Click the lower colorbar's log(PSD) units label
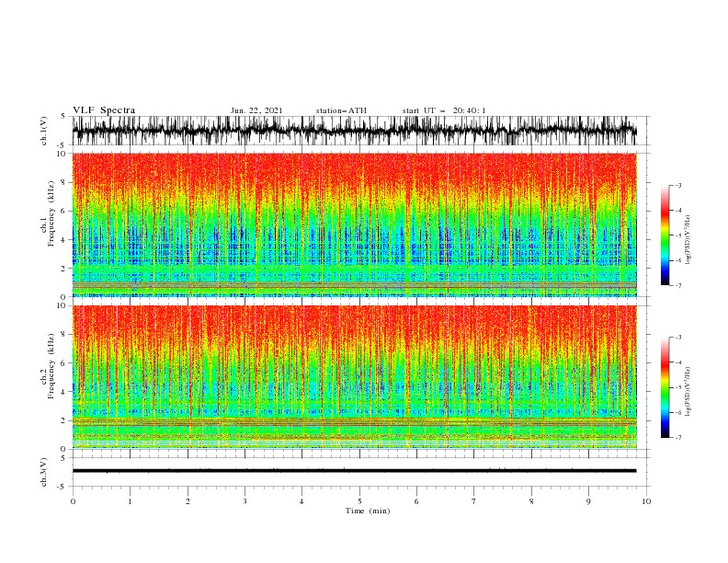 pyautogui.click(x=688, y=392)
